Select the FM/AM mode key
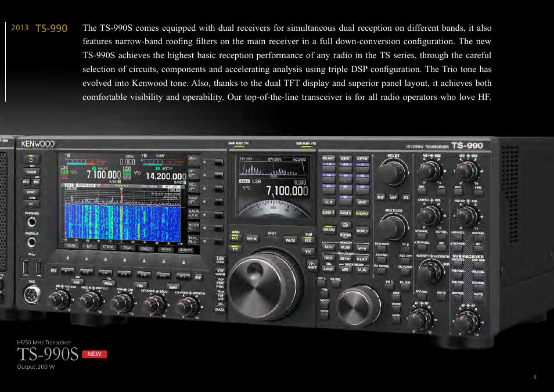Screen dimensions: 554x392 point(220,297)
